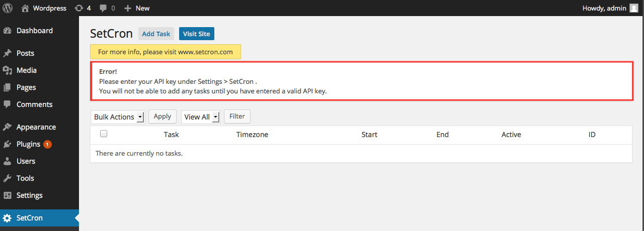Open the View All filter dropdown

(201, 117)
